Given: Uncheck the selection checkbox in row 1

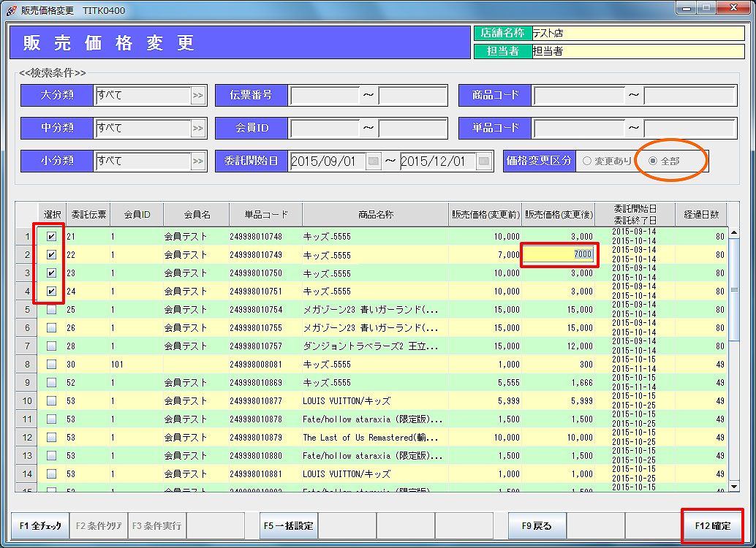Looking at the screenshot, I should [x=51, y=237].
